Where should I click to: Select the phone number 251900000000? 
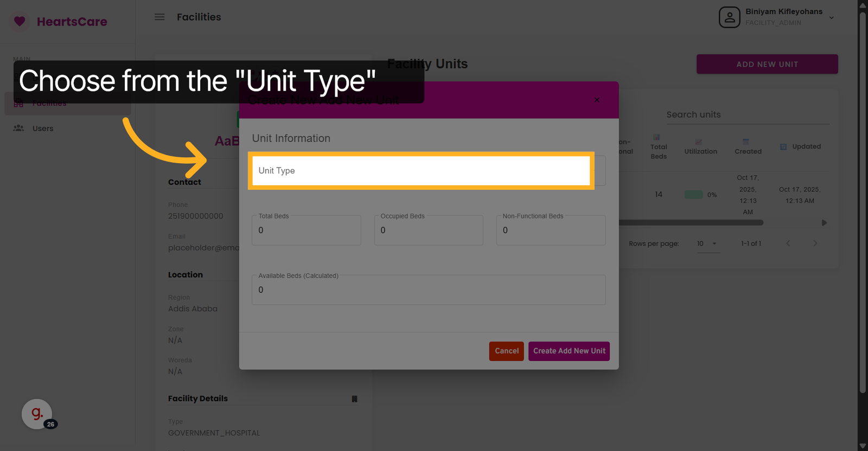[196, 216]
